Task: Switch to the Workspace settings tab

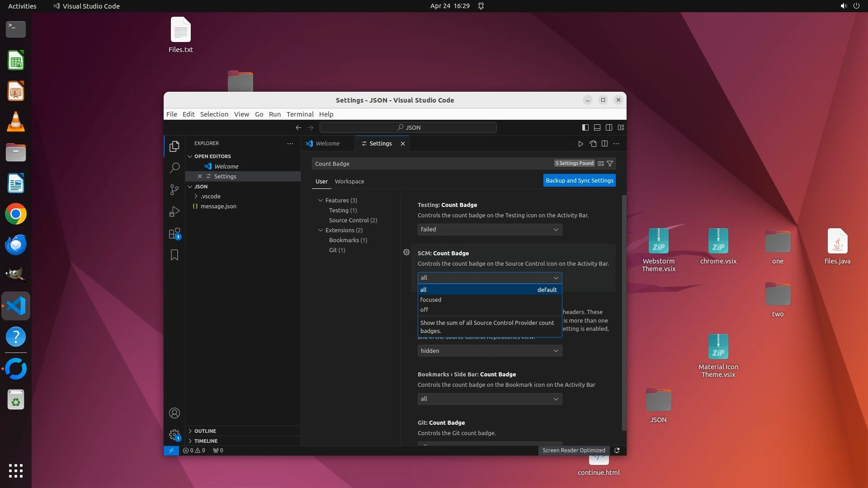Action: click(x=349, y=181)
